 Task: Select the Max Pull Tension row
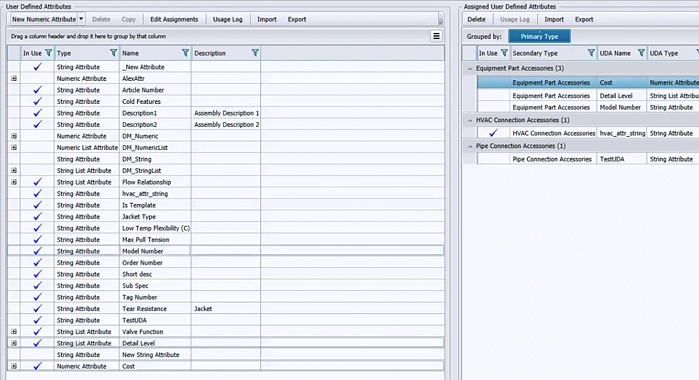[226, 240]
